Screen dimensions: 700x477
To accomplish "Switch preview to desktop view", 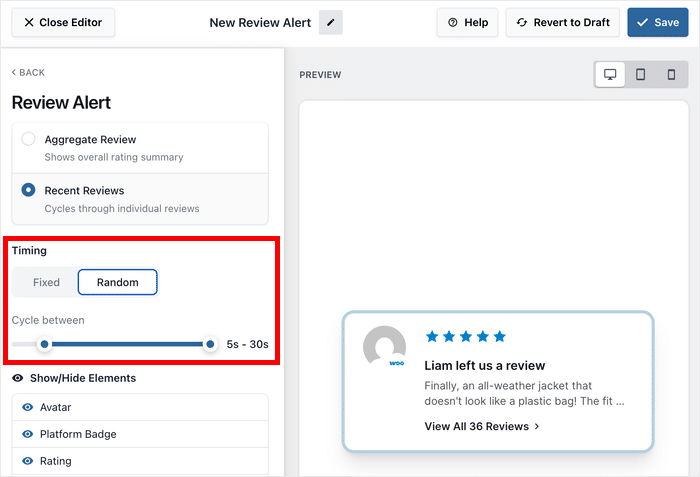I will pyautogui.click(x=609, y=75).
